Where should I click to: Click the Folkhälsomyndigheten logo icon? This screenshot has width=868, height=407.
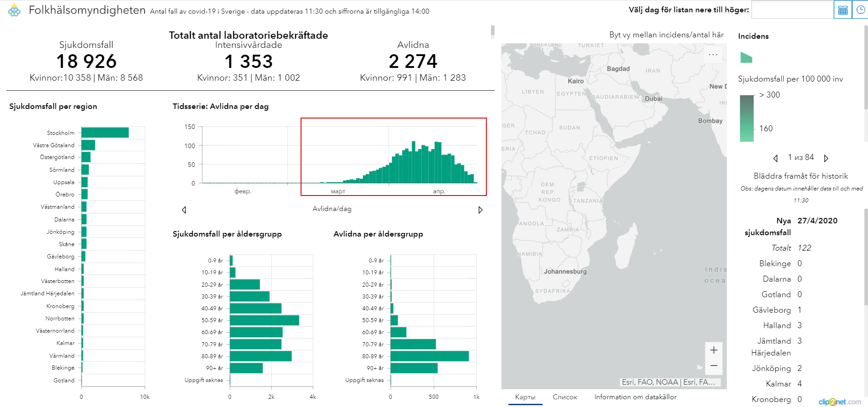[15, 10]
